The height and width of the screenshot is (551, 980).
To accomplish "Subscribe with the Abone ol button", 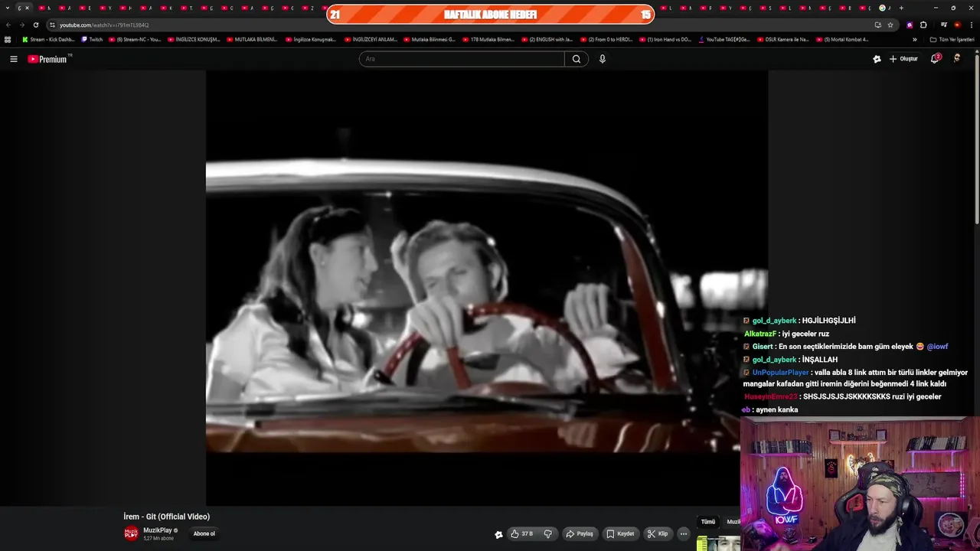I will [204, 533].
